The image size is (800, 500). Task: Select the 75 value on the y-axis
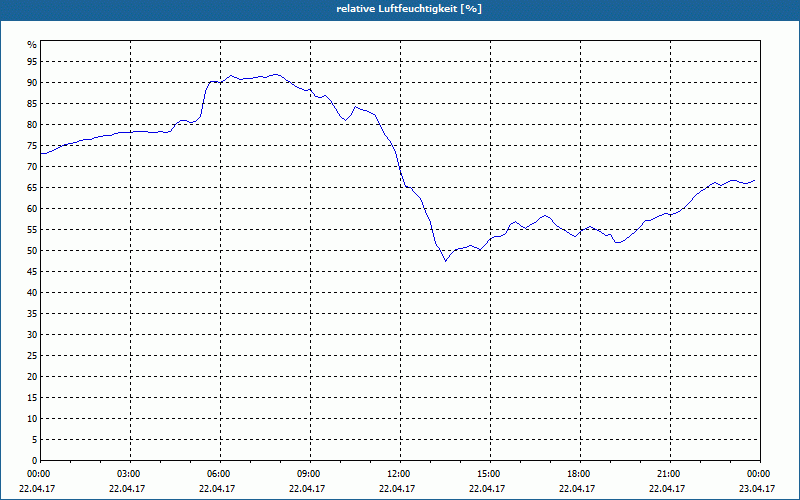click(32, 145)
